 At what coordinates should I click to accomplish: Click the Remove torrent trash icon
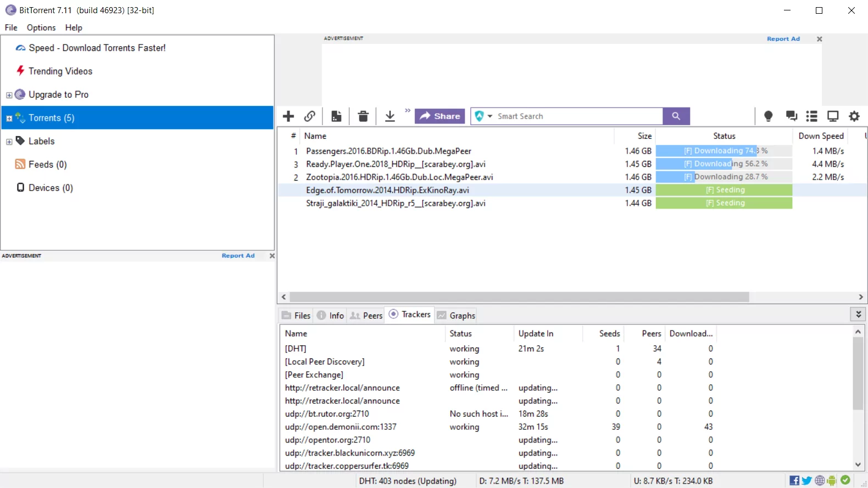point(363,116)
